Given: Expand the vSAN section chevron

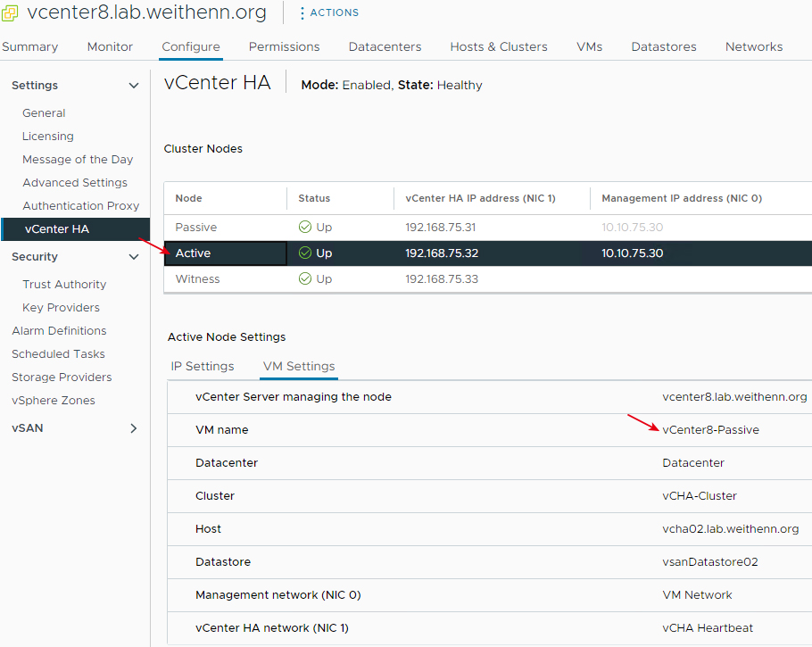Looking at the screenshot, I should (134, 428).
